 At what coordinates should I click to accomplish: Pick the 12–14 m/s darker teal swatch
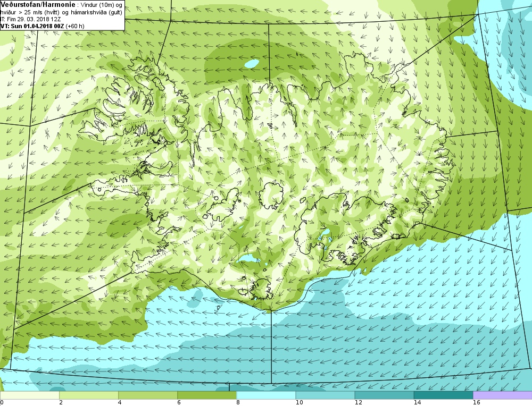coord(384,395)
